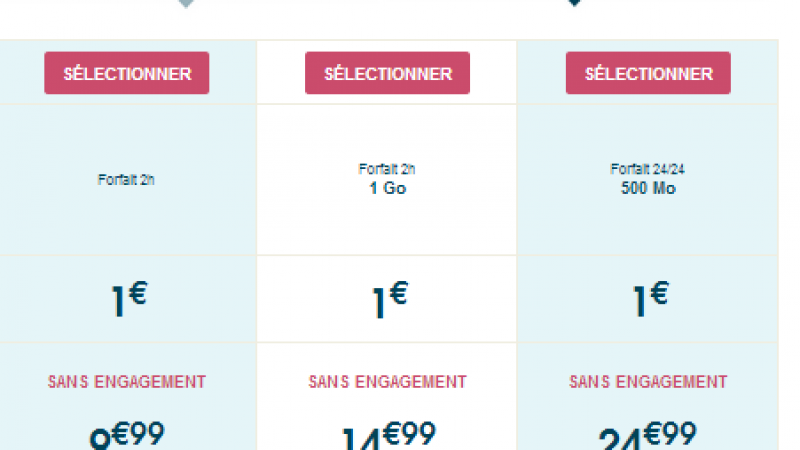Click SANS ENGAGEMENT in the middle column
Image resolution: width=800 pixels, height=450 pixels.
[387, 382]
